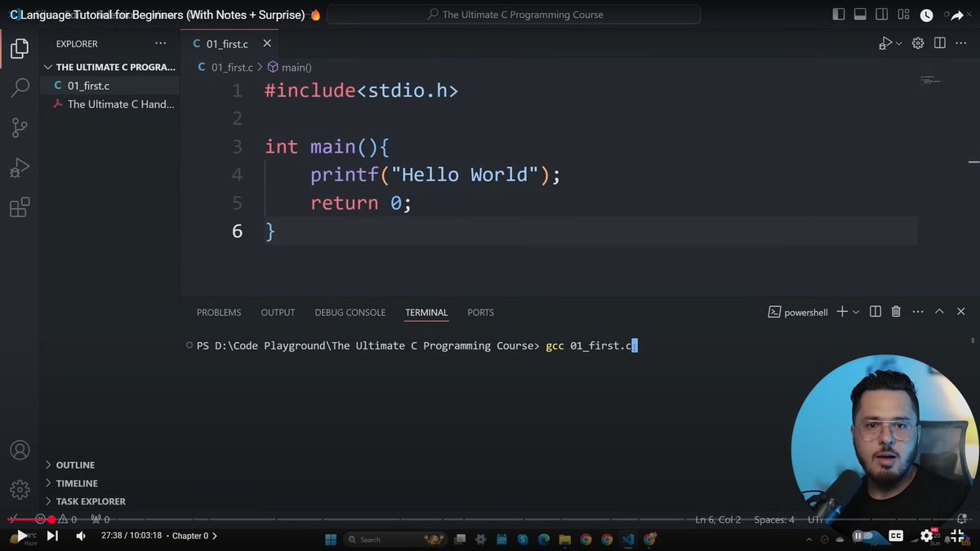Viewport: 980px width, 551px height.
Task: Switch to the DEBUG CONSOLE tab
Action: pyautogui.click(x=350, y=313)
